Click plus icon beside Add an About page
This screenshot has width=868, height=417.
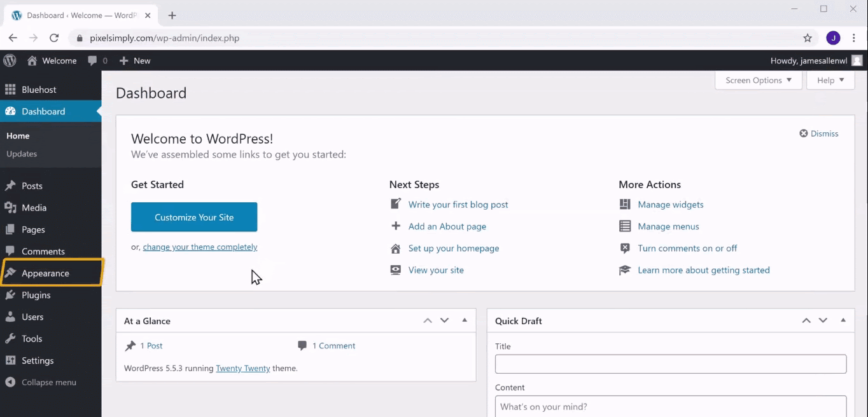pos(396,226)
